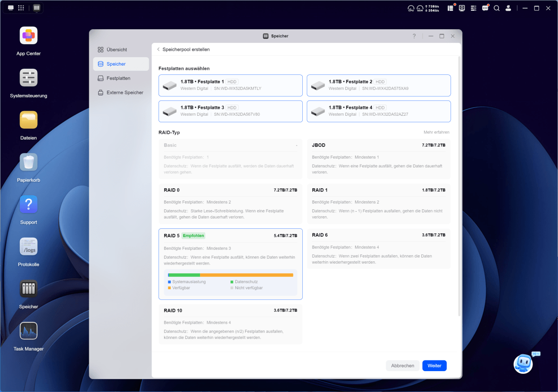This screenshot has width=558, height=392.
Task: Click the RAID-Typ heading
Action: click(x=169, y=133)
